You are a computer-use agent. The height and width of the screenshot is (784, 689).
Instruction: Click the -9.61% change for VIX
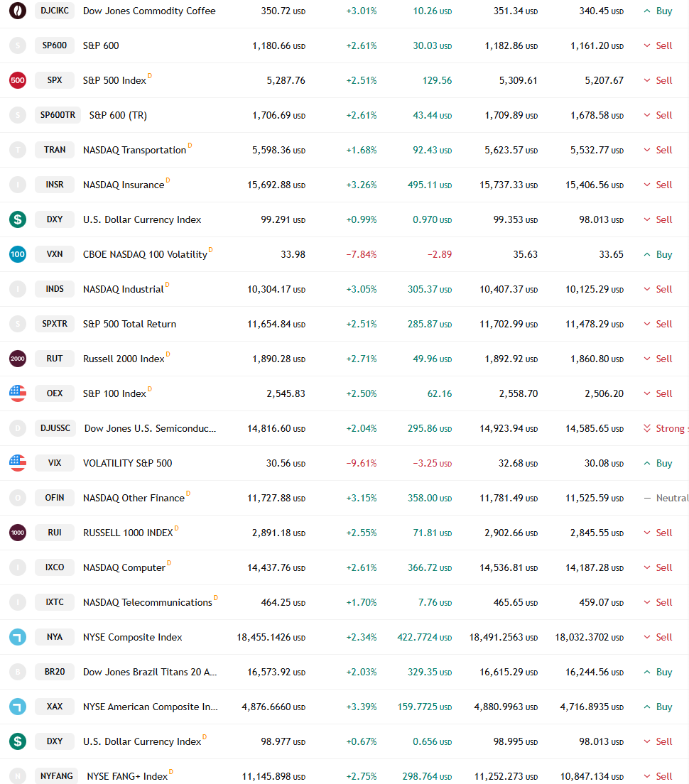click(x=362, y=463)
